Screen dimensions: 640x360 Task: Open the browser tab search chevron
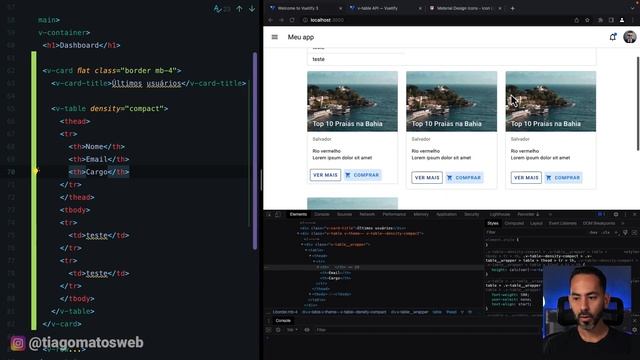[x=633, y=8]
